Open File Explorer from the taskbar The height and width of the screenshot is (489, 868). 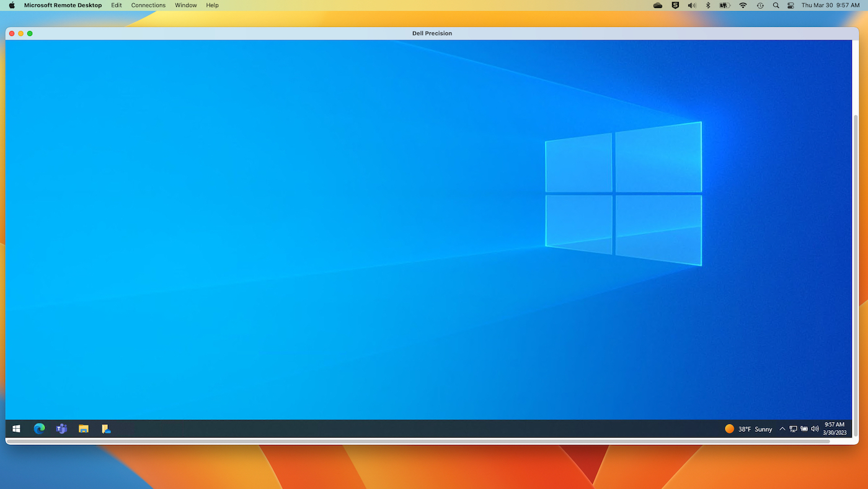point(84,428)
